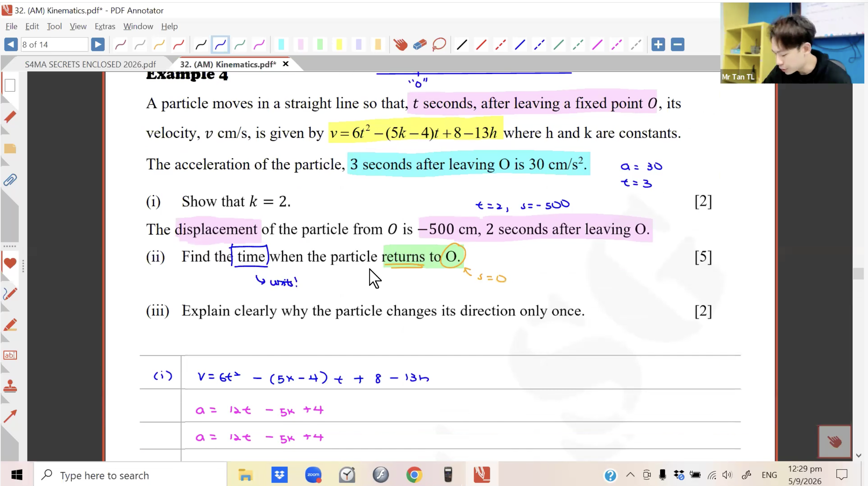The height and width of the screenshot is (486, 868).
Task: Open the Help menu
Action: (169, 26)
